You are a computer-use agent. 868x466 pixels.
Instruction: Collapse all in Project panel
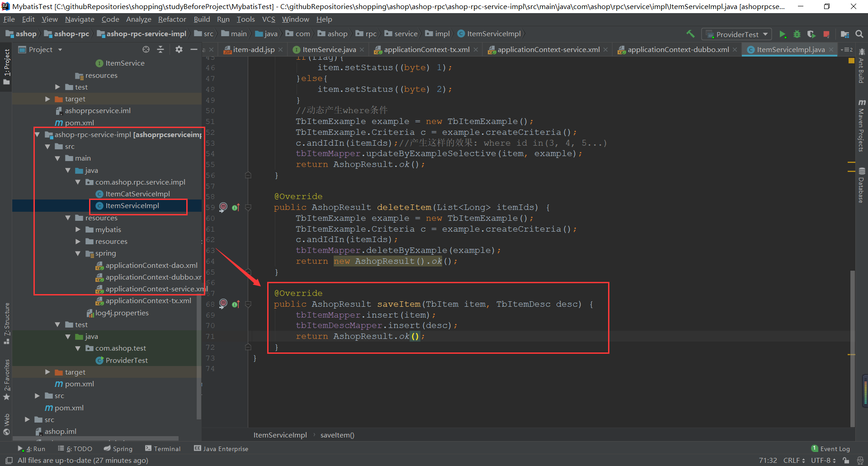click(160, 49)
